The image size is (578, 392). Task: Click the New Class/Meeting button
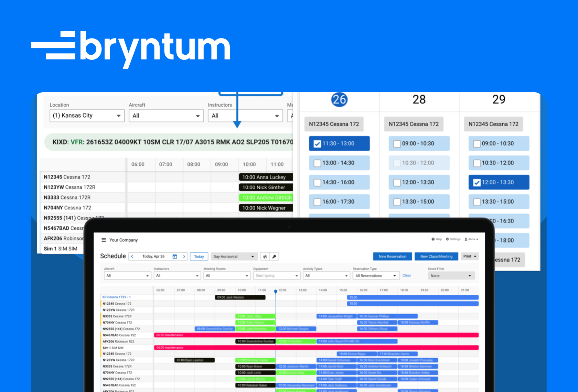click(x=436, y=256)
